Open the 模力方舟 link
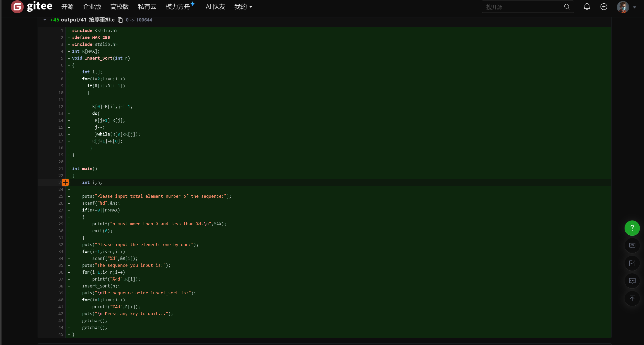 [178, 7]
